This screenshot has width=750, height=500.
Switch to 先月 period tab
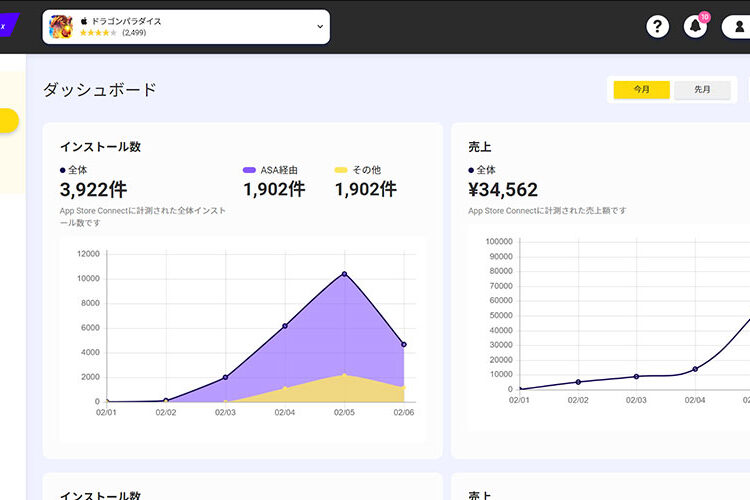[x=702, y=90]
